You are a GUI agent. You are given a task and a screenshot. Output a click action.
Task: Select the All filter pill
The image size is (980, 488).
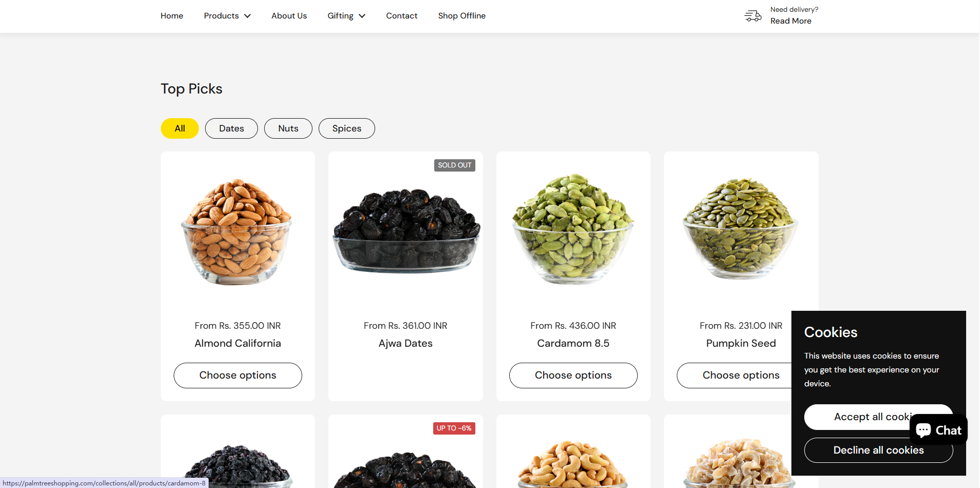point(180,128)
